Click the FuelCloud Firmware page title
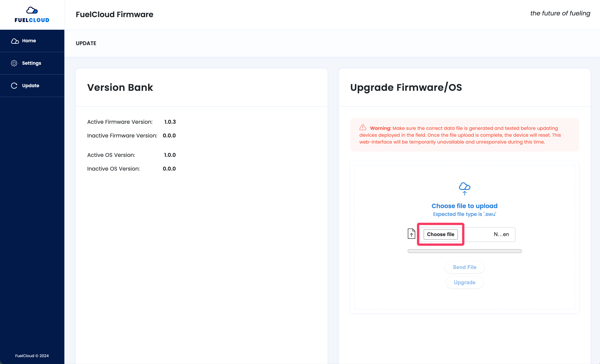This screenshot has height=364, width=600. pyautogui.click(x=114, y=15)
